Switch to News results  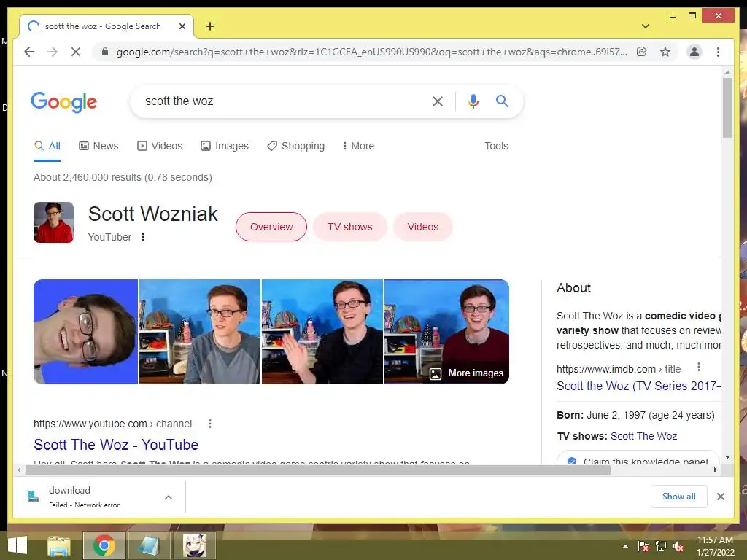(98, 146)
